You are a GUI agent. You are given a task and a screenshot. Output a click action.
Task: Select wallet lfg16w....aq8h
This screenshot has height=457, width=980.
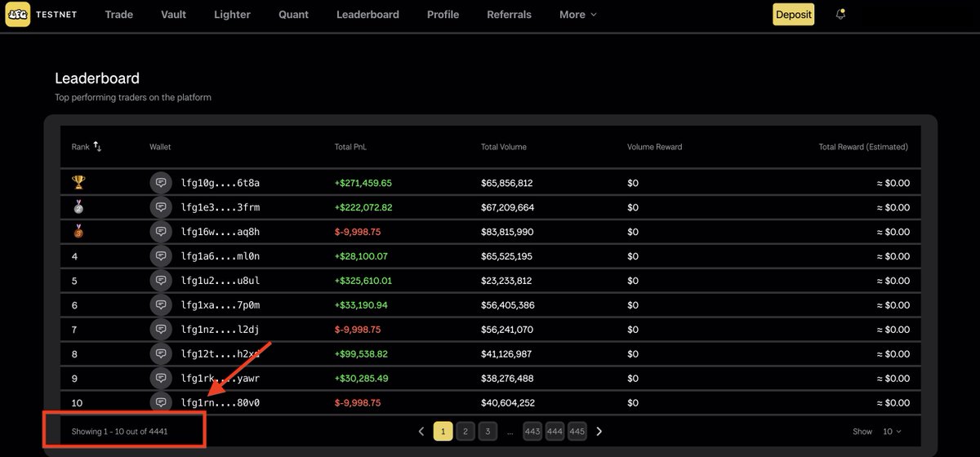point(220,232)
